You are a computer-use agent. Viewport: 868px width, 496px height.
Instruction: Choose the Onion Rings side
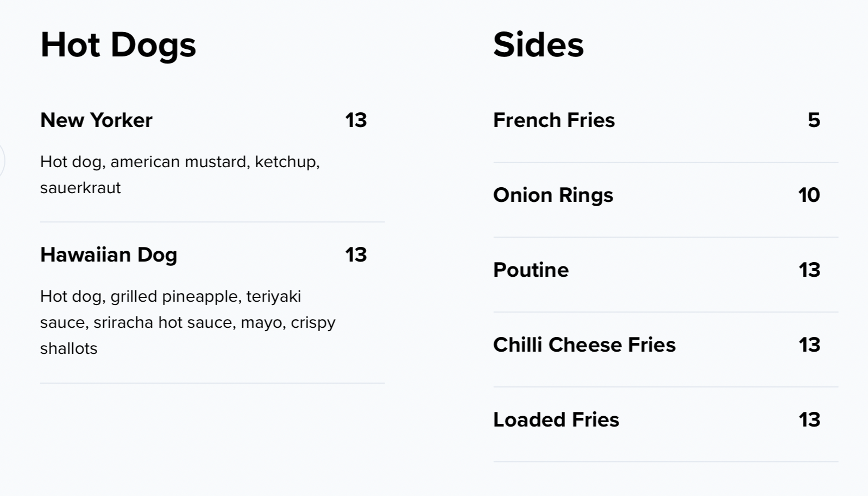(553, 195)
